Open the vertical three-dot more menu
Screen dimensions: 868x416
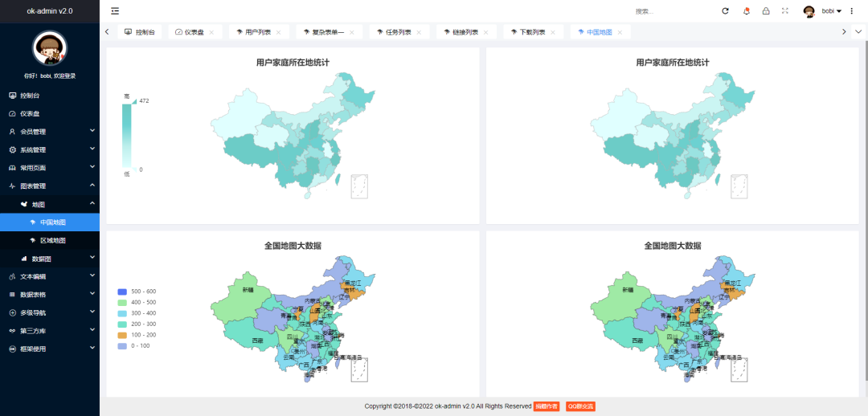pyautogui.click(x=851, y=11)
